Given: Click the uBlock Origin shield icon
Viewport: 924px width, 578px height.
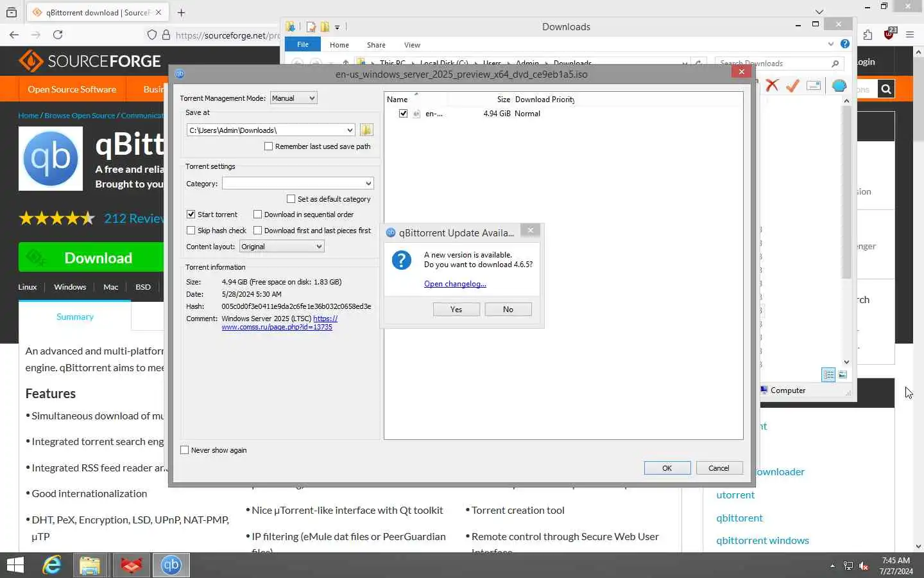Looking at the screenshot, I should (x=889, y=35).
